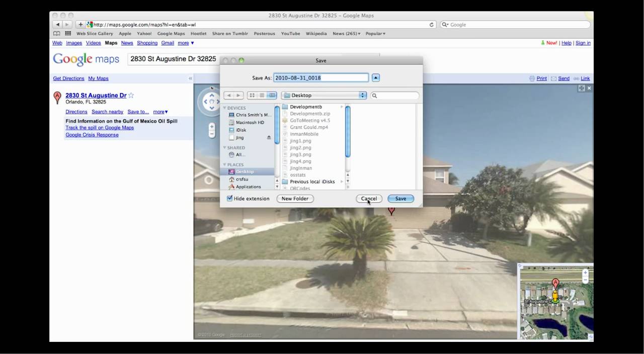Expand the Developmentb folder arrow
The height and width of the screenshot is (354, 644).
pos(342,107)
